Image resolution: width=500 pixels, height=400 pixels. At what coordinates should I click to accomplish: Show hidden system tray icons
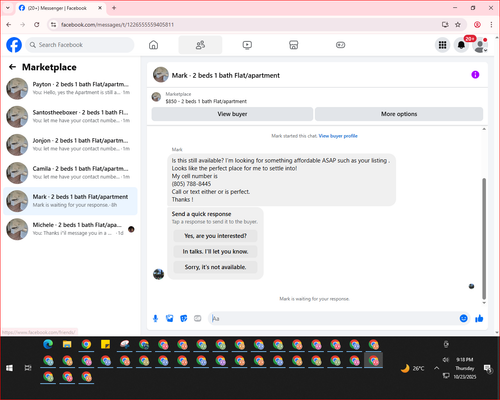[436, 368]
